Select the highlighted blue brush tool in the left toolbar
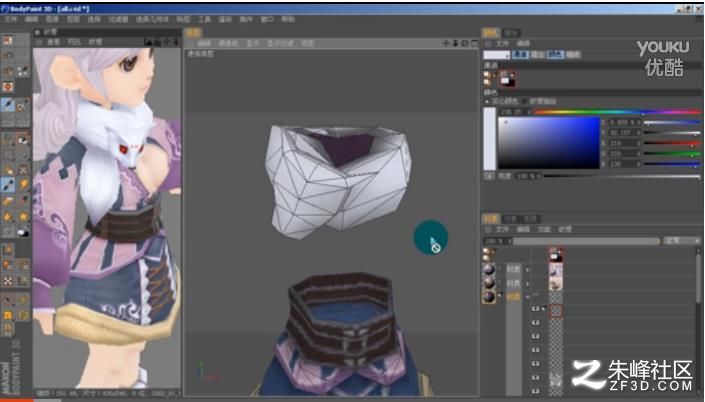 [x=8, y=185]
